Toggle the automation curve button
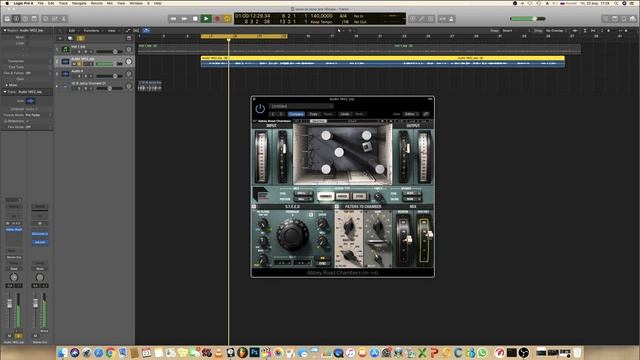Image resolution: width=640 pixels, height=360 pixels. coord(128,31)
